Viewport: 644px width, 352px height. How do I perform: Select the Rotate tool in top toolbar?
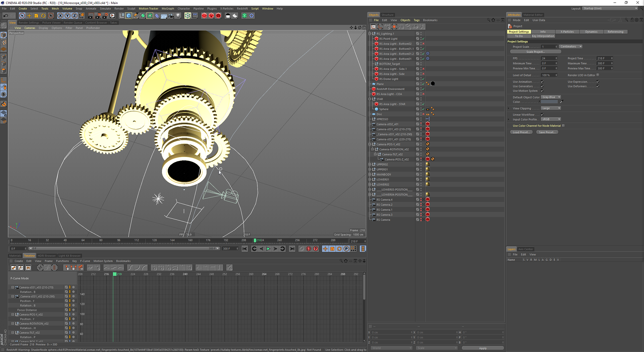pos(43,16)
